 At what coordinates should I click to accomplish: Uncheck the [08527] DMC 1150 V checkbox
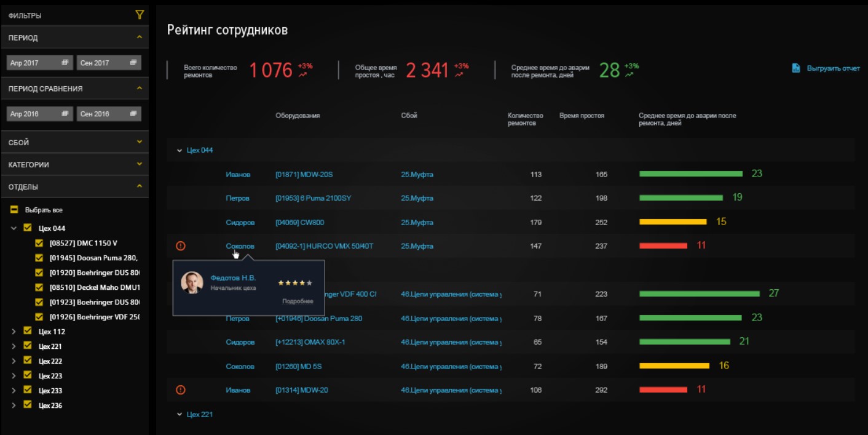coord(39,243)
